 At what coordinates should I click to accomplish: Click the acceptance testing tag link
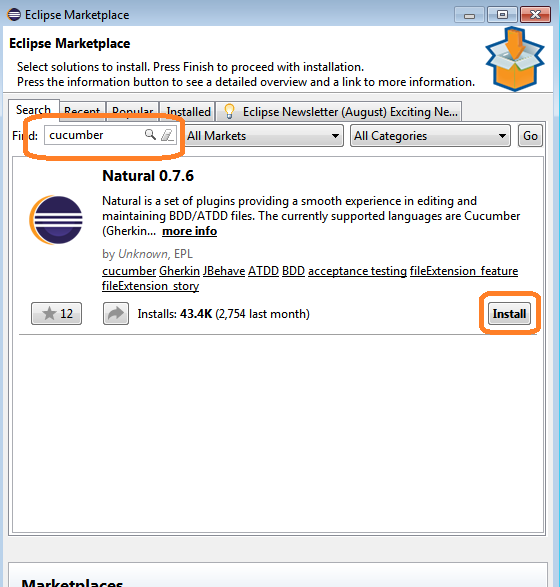coord(357,271)
